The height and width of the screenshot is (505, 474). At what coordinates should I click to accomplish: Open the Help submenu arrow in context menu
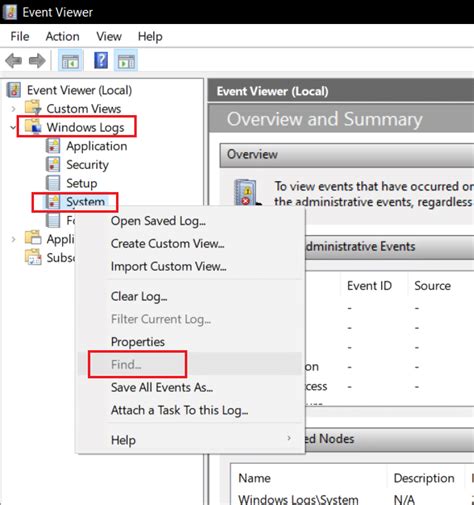[x=289, y=438]
